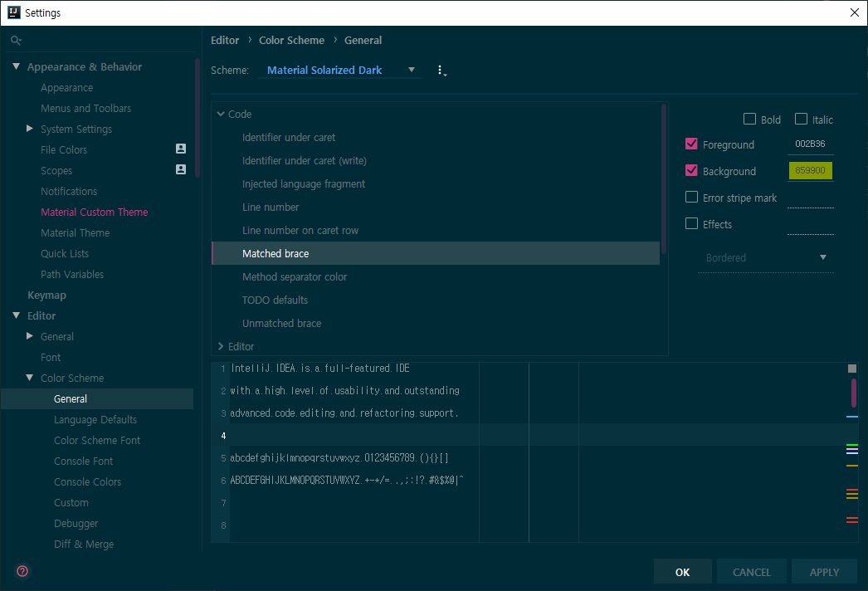Open Material Custom Theme settings

point(94,212)
